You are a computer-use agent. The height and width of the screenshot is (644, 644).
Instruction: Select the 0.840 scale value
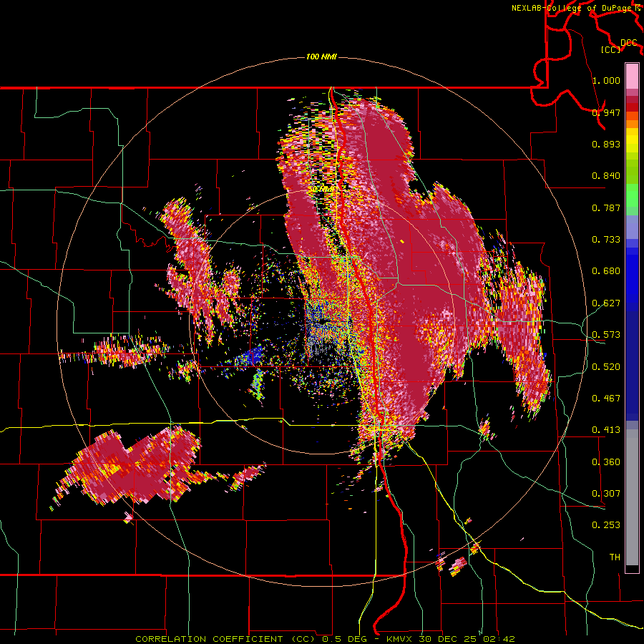[606, 176]
